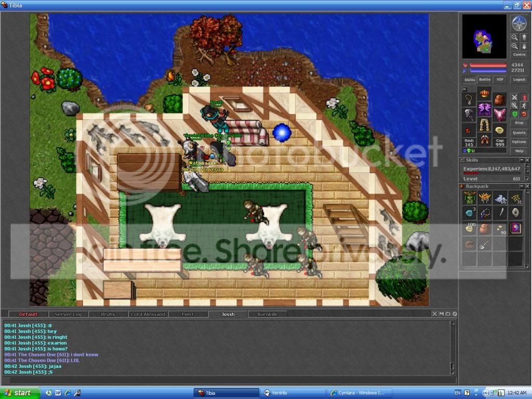Image resolution: width=532 pixels, height=399 pixels.
Task: Switch to Lord Alexsand chat tab
Action: [148, 314]
